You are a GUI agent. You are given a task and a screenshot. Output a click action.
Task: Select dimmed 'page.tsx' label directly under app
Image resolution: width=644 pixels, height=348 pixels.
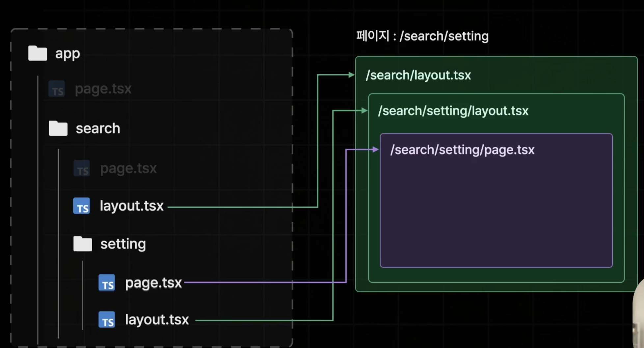coord(103,89)
